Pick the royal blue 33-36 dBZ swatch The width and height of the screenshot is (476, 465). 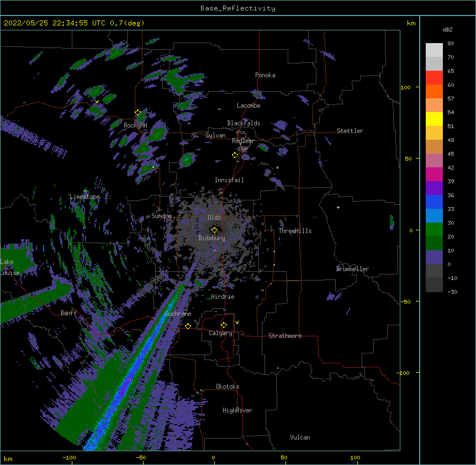[434, 202]
